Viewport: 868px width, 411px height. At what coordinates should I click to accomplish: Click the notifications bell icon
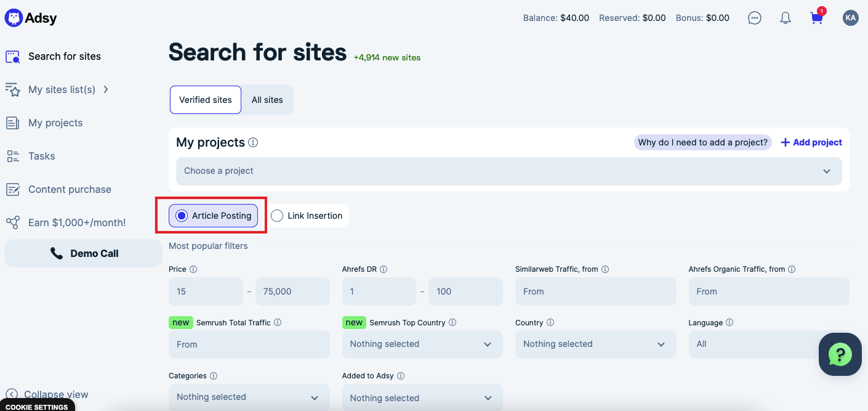pyautogui.click(x=786, y=18)
